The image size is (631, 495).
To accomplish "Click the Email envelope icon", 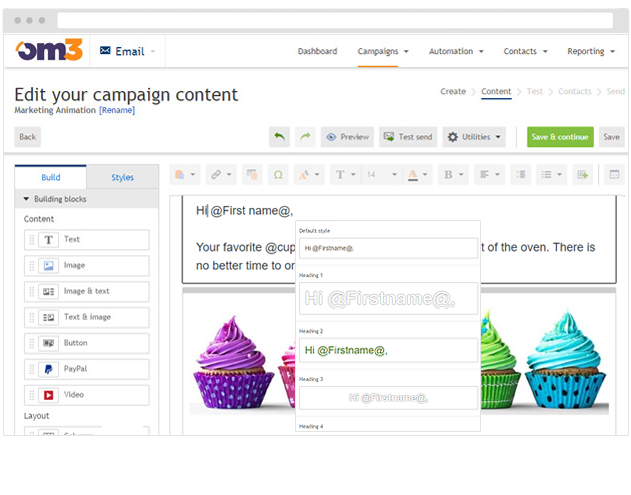I will click(105, 50).
